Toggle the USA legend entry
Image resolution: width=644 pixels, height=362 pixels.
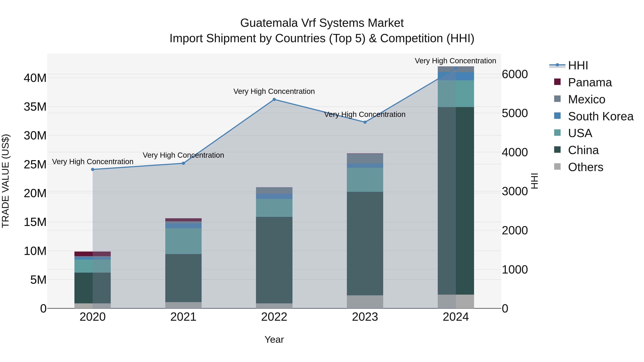[x=573, y=133]
